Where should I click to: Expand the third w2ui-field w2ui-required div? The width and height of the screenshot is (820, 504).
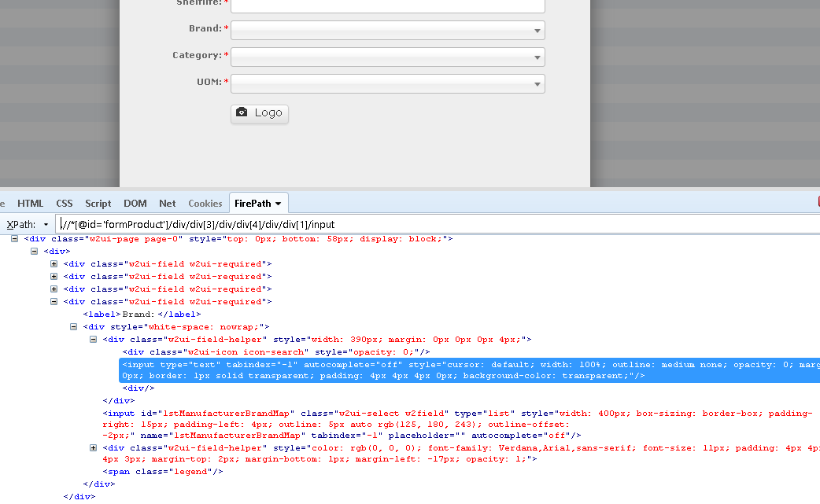[54, 289]
